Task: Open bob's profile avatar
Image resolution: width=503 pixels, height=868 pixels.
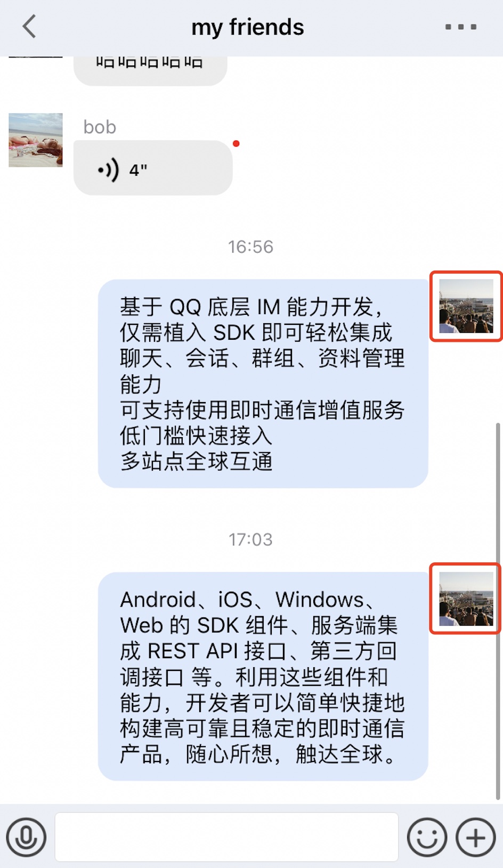Action: tap(36, 140)
